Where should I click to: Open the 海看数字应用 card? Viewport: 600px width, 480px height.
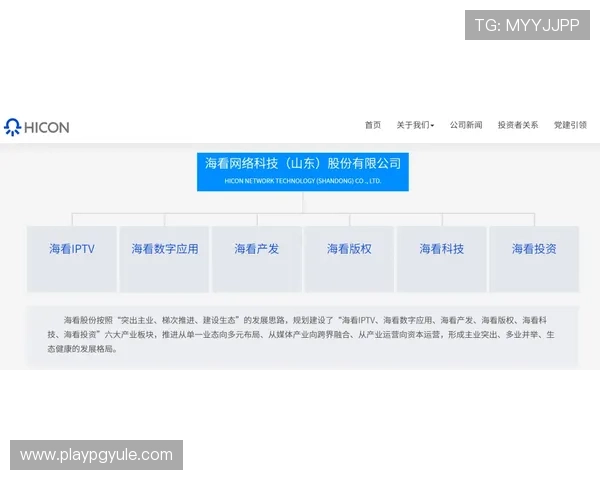pos(165,259)
